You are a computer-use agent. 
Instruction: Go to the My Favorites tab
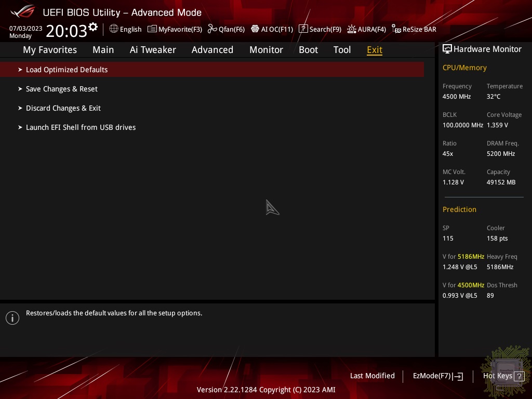50,50
